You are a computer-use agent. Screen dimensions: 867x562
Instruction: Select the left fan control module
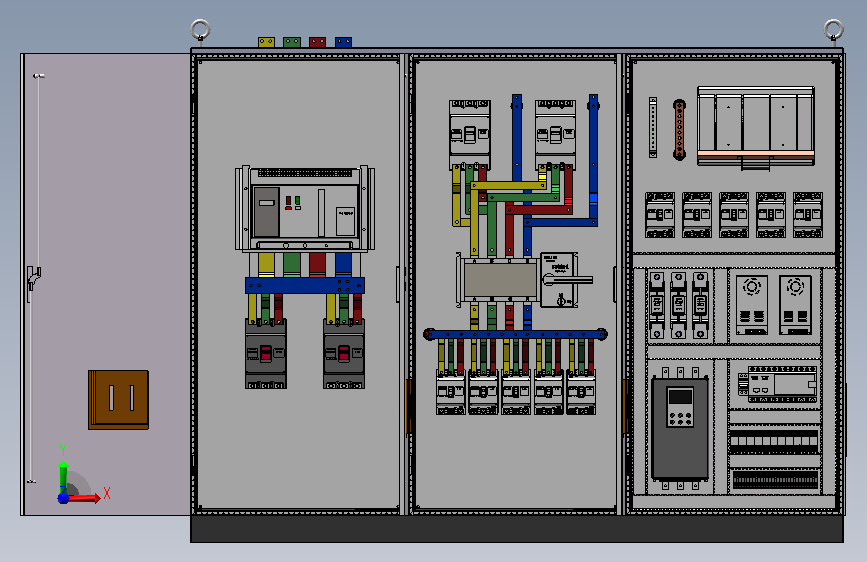pos(752,305)
